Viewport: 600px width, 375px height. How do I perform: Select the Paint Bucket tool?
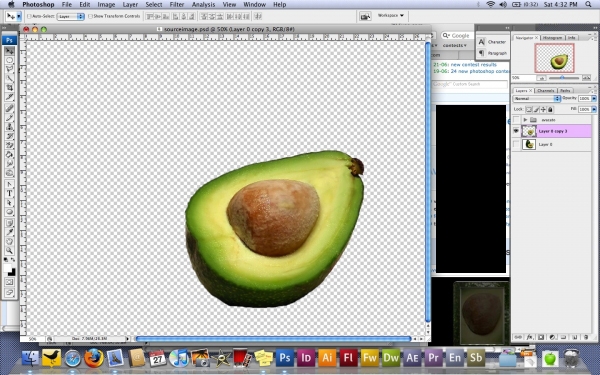(10, 155)
